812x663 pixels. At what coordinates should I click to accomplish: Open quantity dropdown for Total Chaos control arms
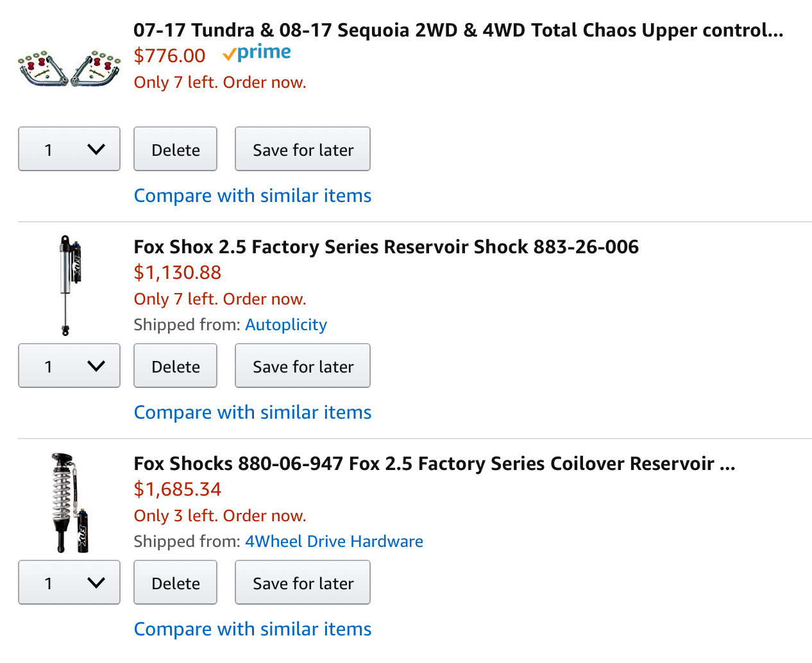[69, 149]
